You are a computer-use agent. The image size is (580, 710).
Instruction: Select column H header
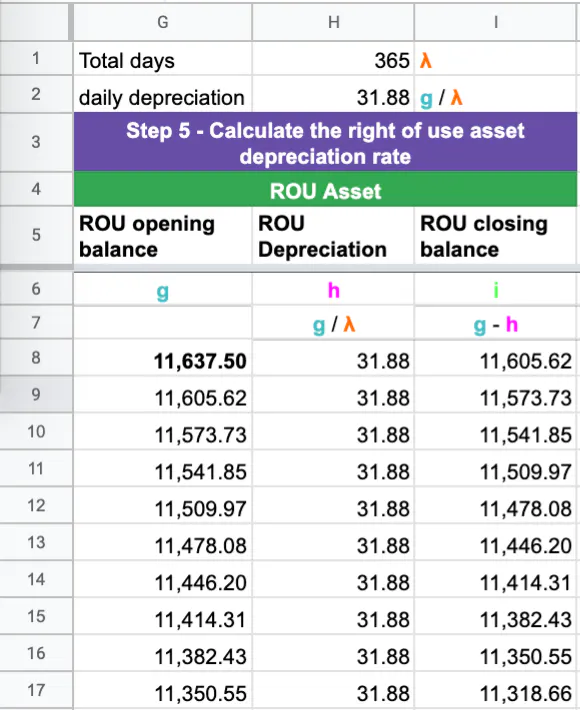333,22
